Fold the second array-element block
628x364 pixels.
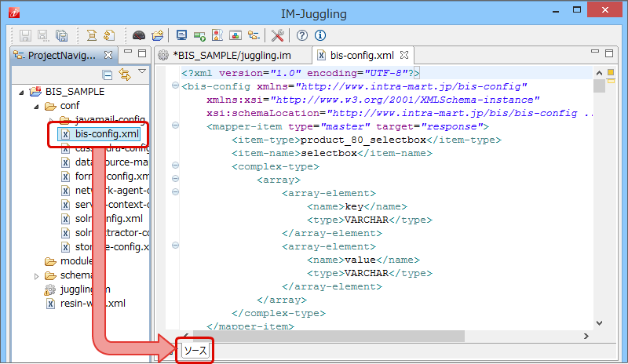pyautogui.click(x=175, y=245)
